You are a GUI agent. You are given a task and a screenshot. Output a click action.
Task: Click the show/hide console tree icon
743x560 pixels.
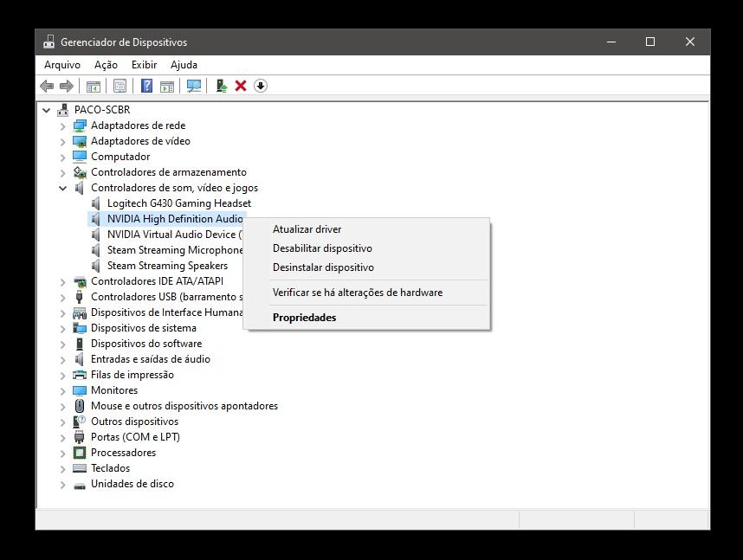point(94,86)
